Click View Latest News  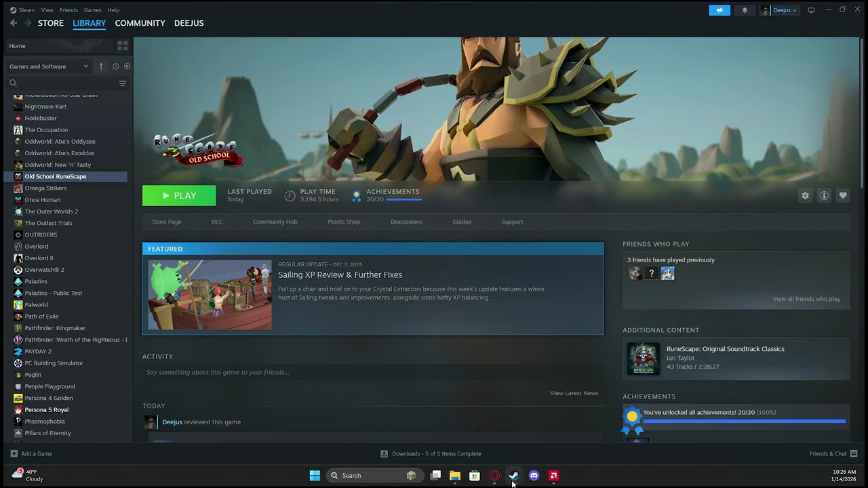pyautogui.click(x=574, y=393)
